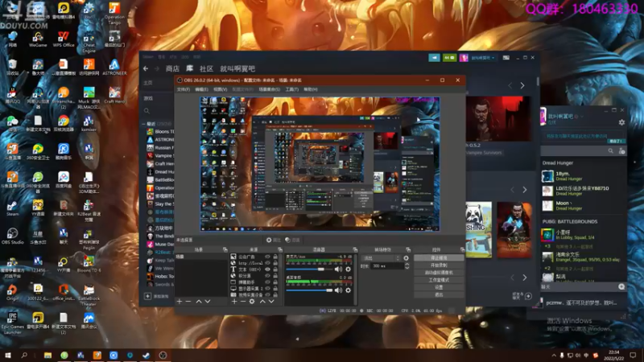The width and height of the screenshot is (644, 362).
Task: Click the remove source minus icon in OBS
Action: click(x=243, y=301)
